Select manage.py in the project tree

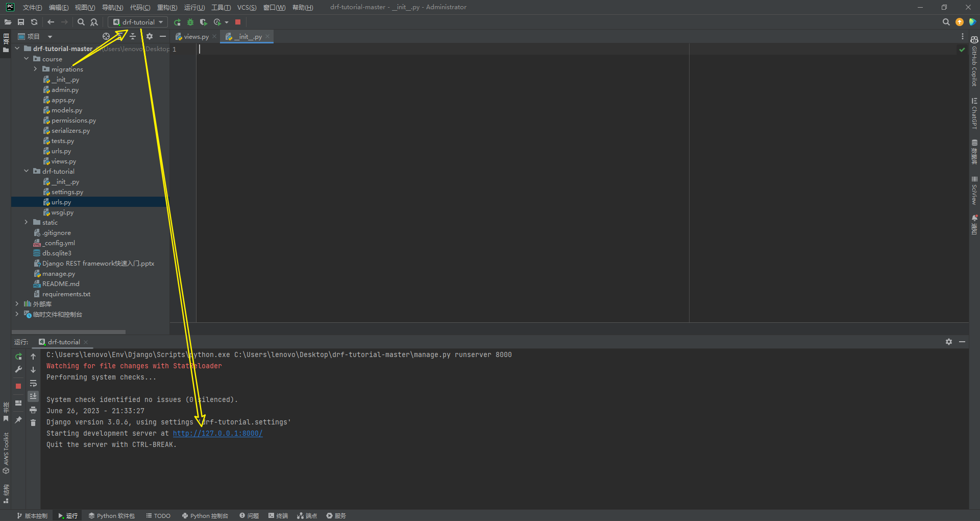(x=59, y=274)
